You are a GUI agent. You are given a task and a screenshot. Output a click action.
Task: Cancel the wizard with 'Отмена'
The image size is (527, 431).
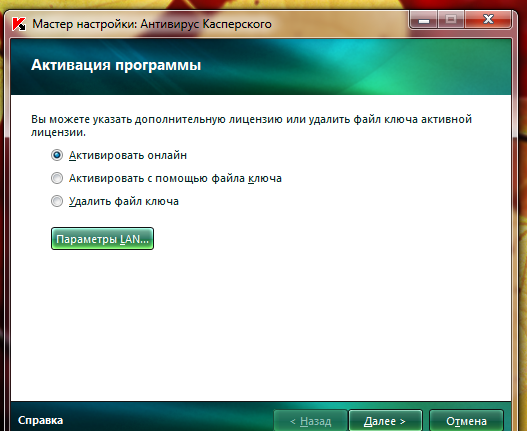(466, 421)
